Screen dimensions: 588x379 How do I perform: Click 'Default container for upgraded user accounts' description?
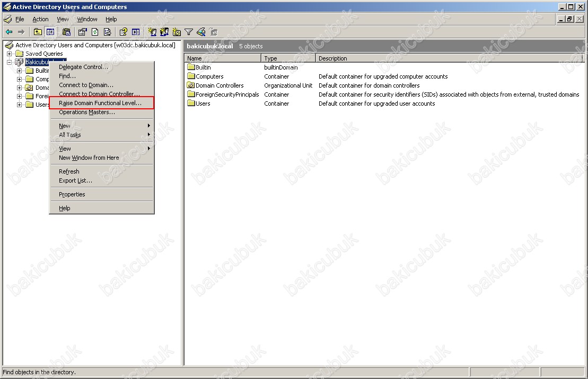(x=376, y=104)
